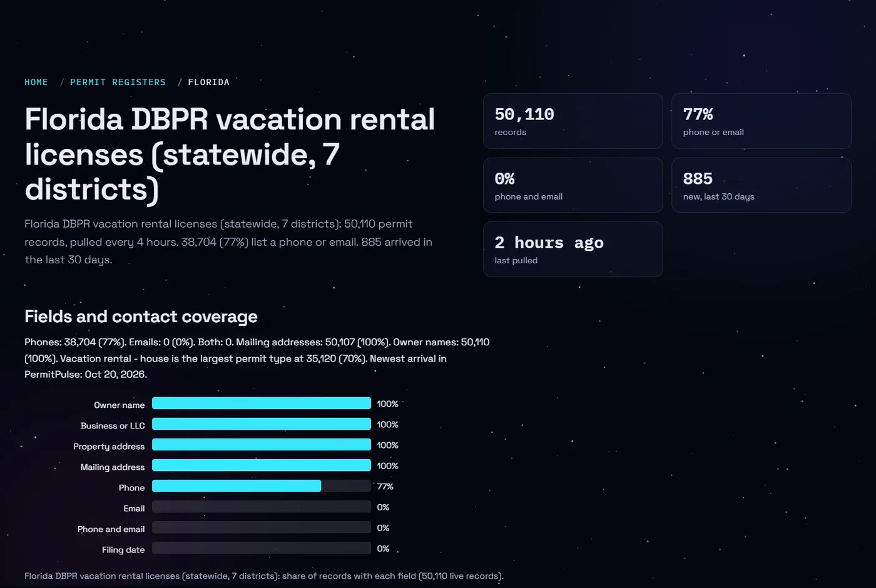Click the 885 new, last 30 days card
This screenshot has width=876, height=588.
click(761, 185)
